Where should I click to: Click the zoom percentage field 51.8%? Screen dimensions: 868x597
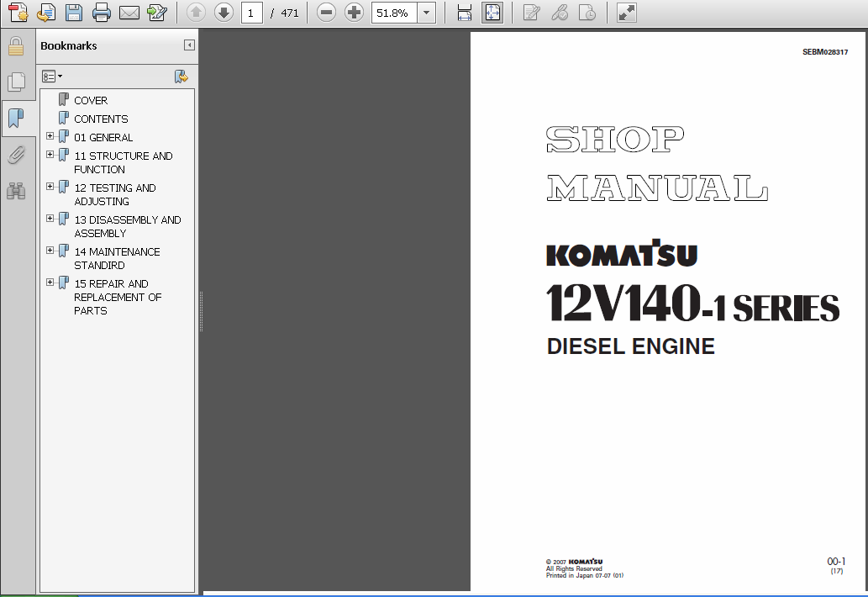tap(393, 13)
